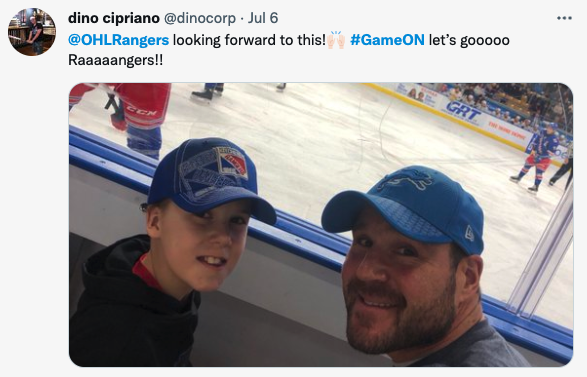Click the New Era logo on cap
The height and width of the screenshot is (377, 587).
pos(469,233)
